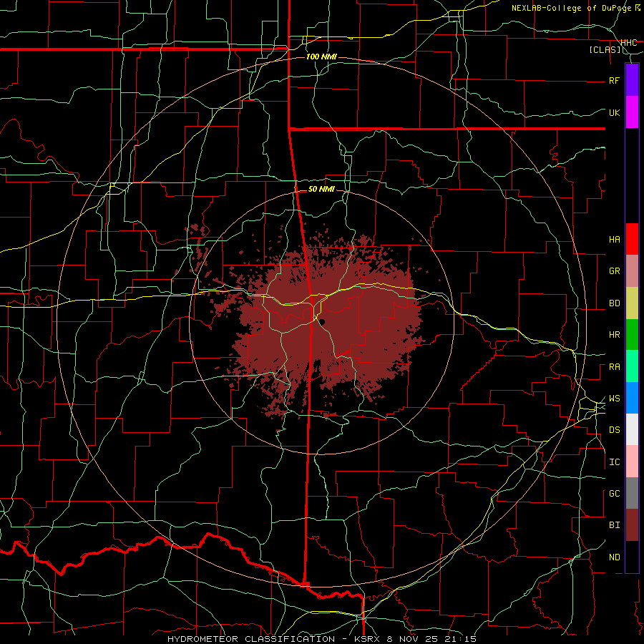Screen dimensions: 644x644
Task: Click the HR legend label
Action: click(614, 335)
